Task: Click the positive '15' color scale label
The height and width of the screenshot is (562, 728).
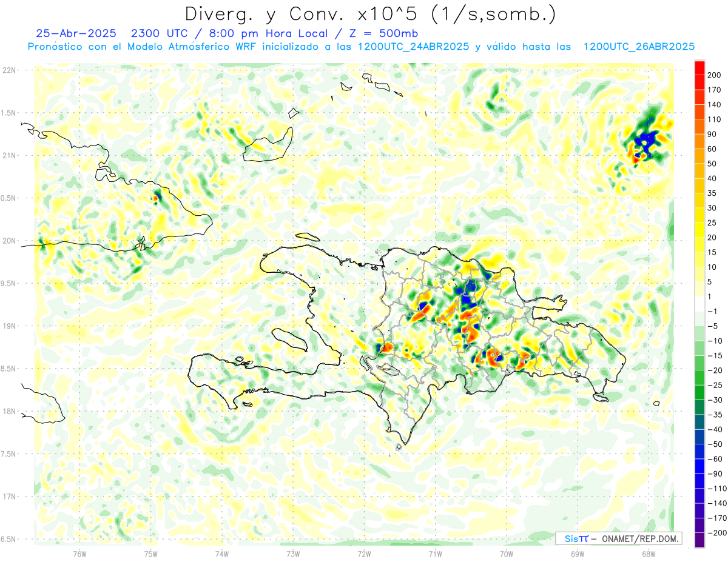Action: coord(713,252)
